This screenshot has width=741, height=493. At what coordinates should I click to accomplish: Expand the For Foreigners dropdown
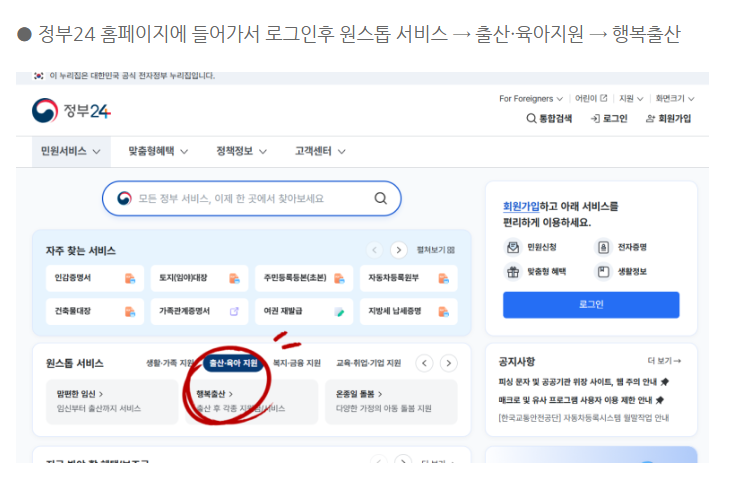click(531, 99)
